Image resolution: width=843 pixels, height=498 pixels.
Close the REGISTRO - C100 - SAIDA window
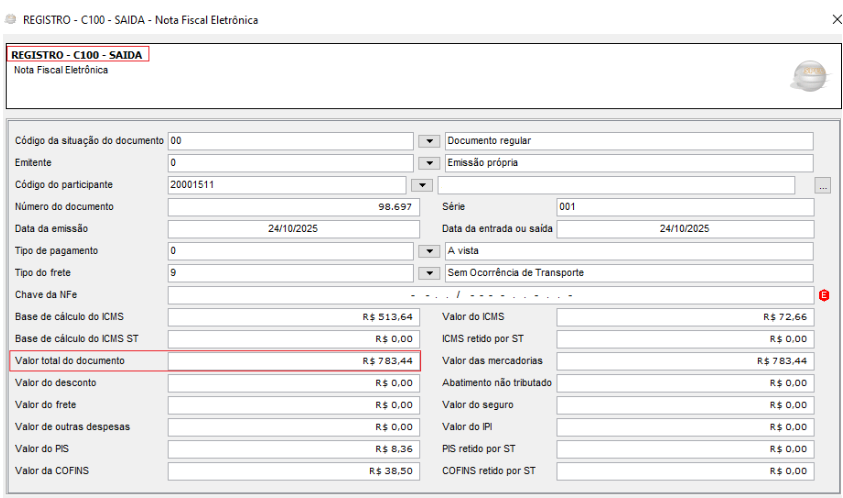point(837,19)
